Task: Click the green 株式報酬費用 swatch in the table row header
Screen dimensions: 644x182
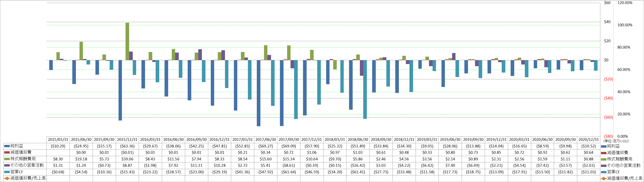Action: coord(7,159)
